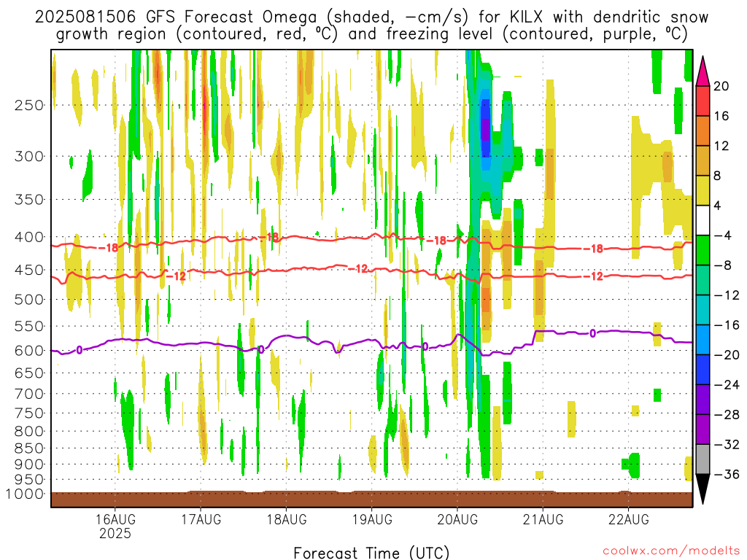The image size is (747, 560).
Task: Click the 22AUG date label
Action: coord(628,519)
